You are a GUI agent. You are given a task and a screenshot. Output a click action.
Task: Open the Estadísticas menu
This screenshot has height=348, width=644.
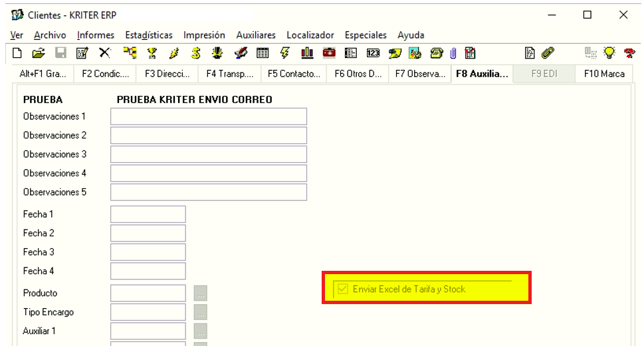(x=149, y=35)
